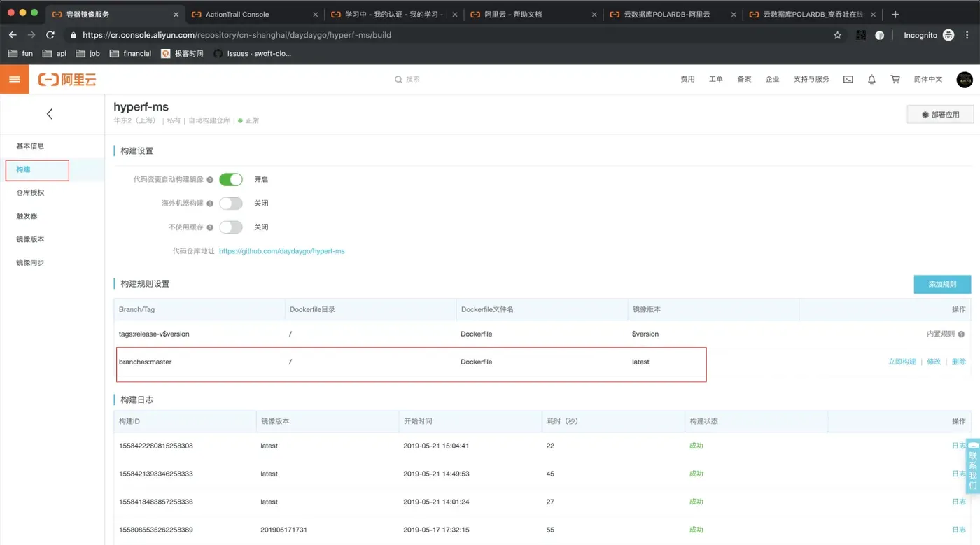
Task: Click 立即构建 for branches:master
Action: point(902,362)
